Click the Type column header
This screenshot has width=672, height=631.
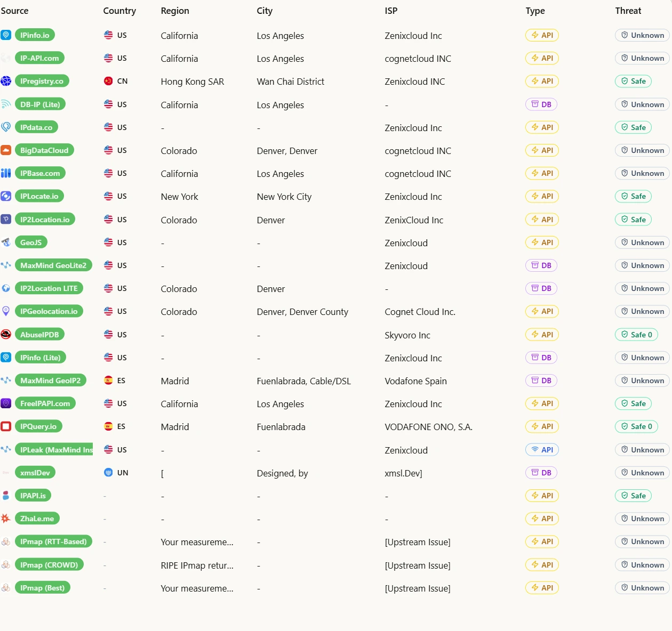click(x=535, y=11)
